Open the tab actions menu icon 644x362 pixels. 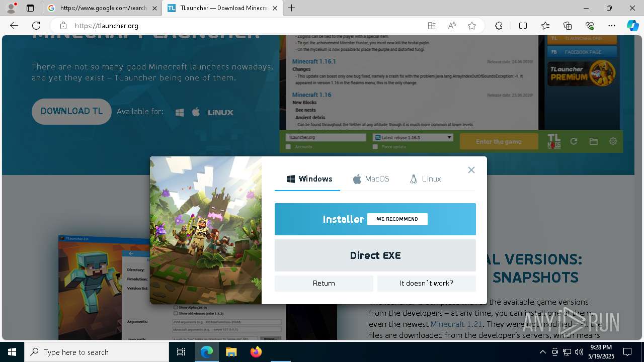pyautogui.click(x=30, y=8)
